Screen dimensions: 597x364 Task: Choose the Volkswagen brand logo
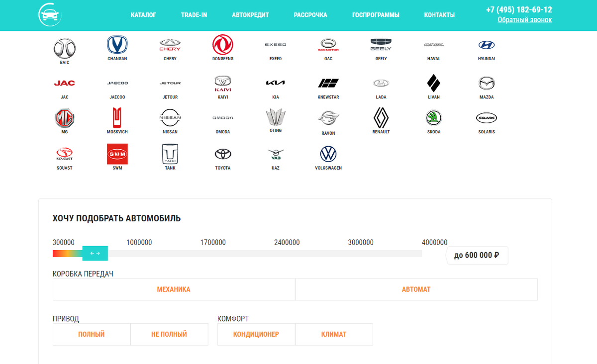click(x=328, y=154)
